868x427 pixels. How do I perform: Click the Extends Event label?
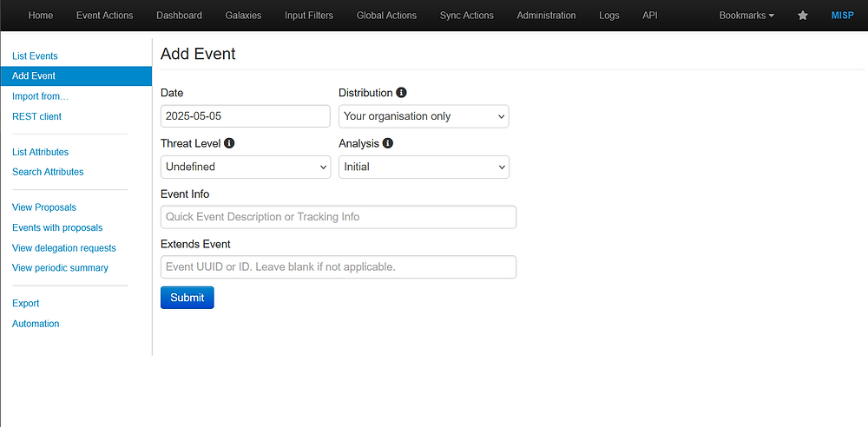[195, 244]
